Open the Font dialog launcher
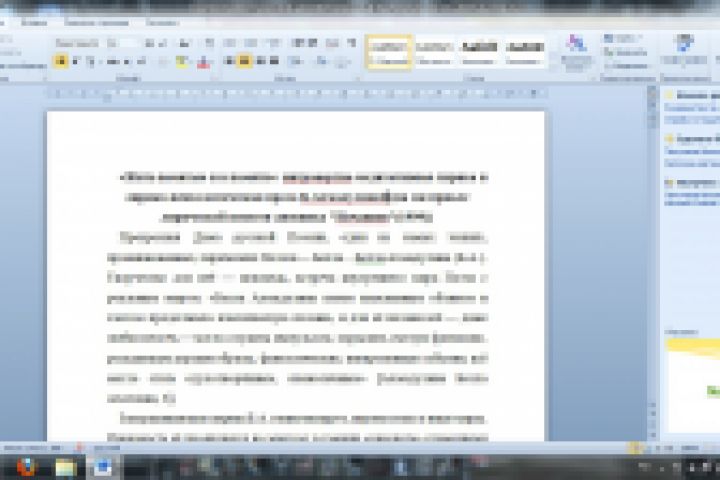720x480 pixels. 214,79
